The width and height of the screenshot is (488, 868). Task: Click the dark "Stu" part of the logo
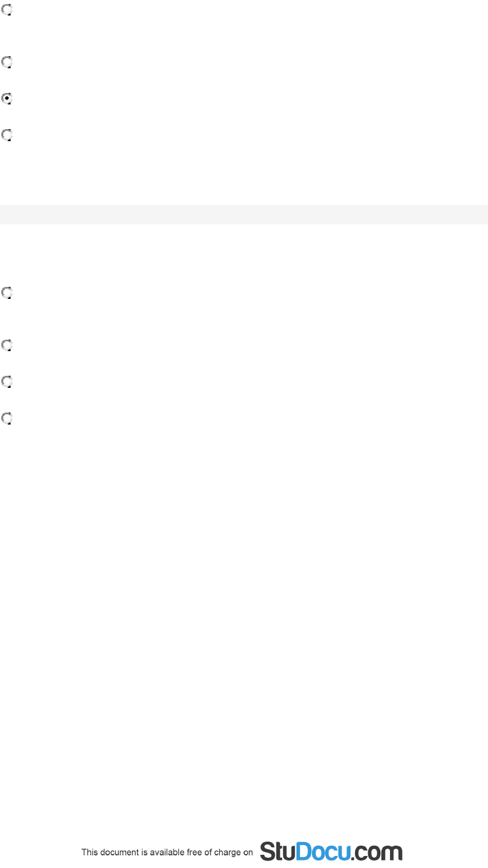click(x=278, y=851)
